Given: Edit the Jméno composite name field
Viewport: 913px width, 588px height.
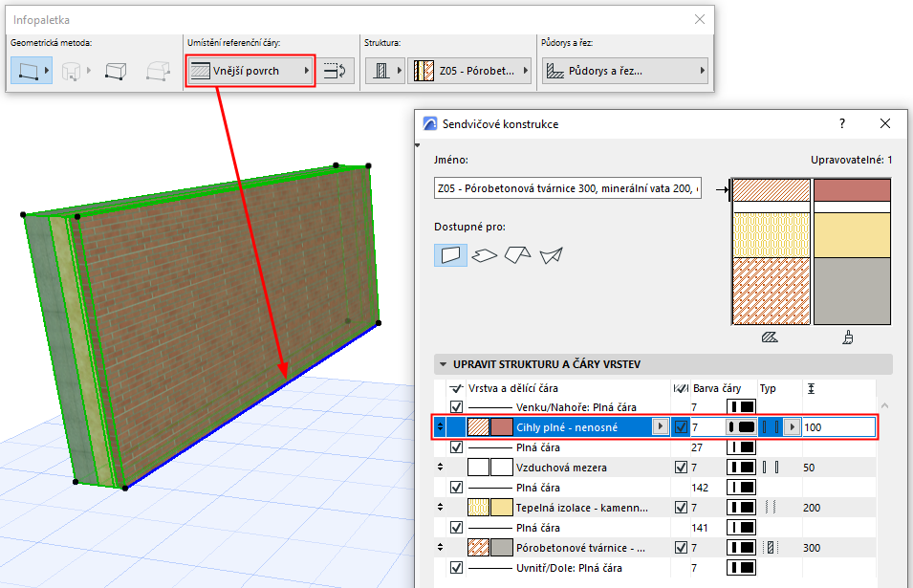Looking at the screenshot, I should 568,188.
